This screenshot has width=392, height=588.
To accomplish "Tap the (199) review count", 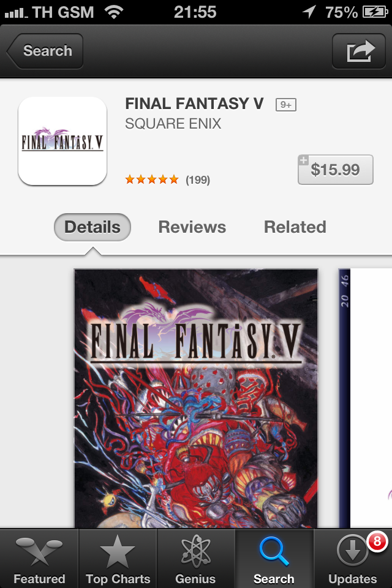I will [198, 180].
